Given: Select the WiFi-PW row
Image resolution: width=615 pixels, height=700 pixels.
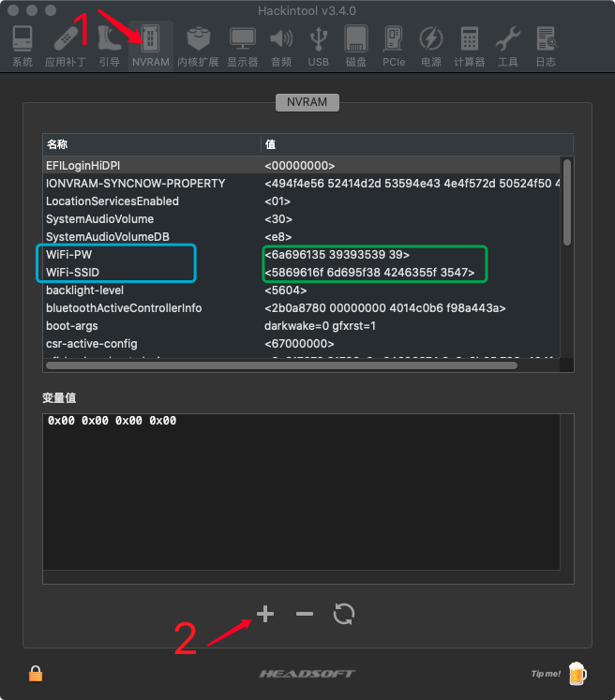Looking at the screenshot, I should [302, 255].
